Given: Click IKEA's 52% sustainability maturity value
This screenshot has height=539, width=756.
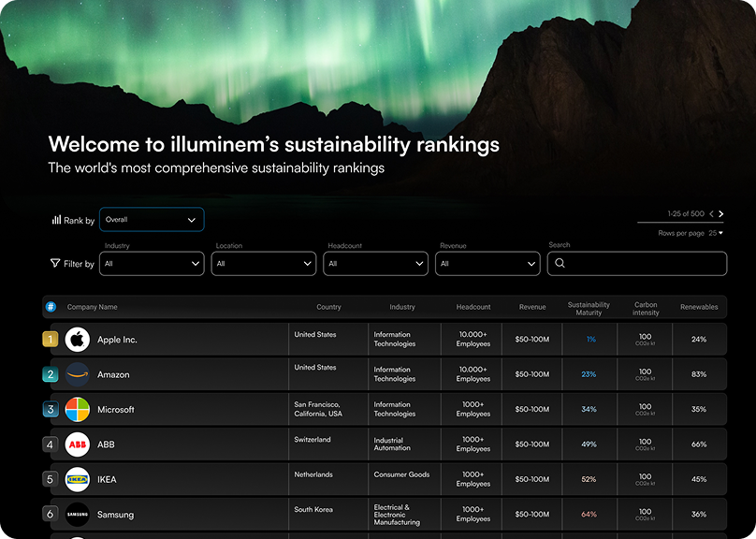Looking at the screenshot, I should coord(589,479).
